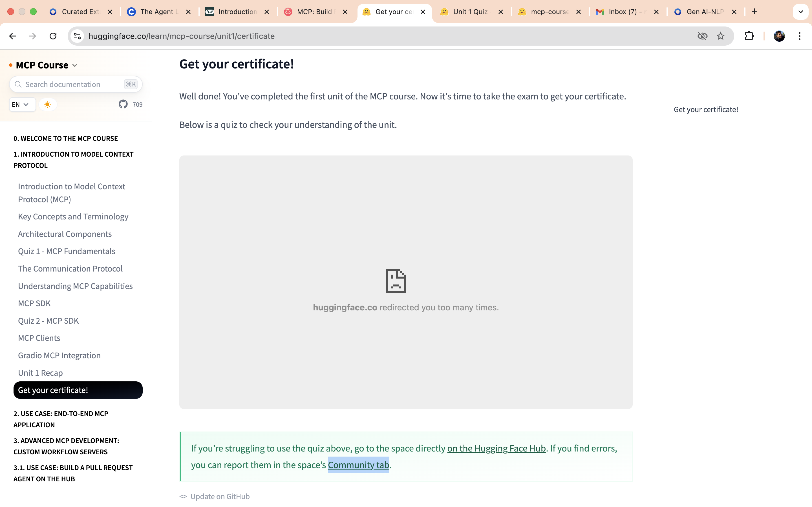Click the Community tab link

pyautogui.click(x=358, y=465)
